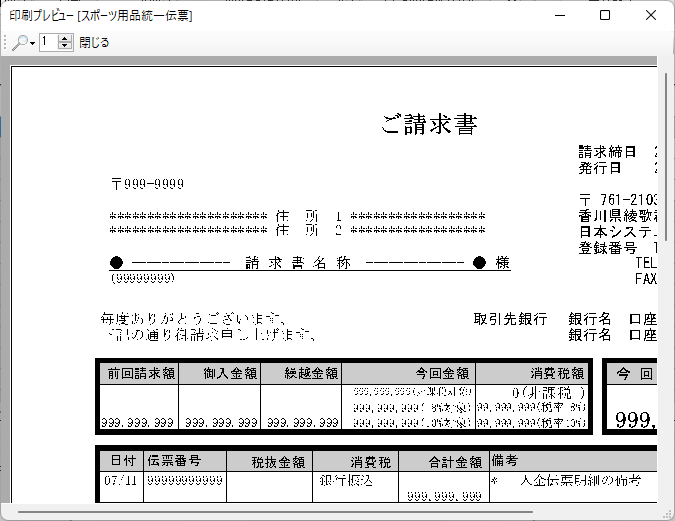
Task: Click the window resize grip corner
Action: (667, 513)
